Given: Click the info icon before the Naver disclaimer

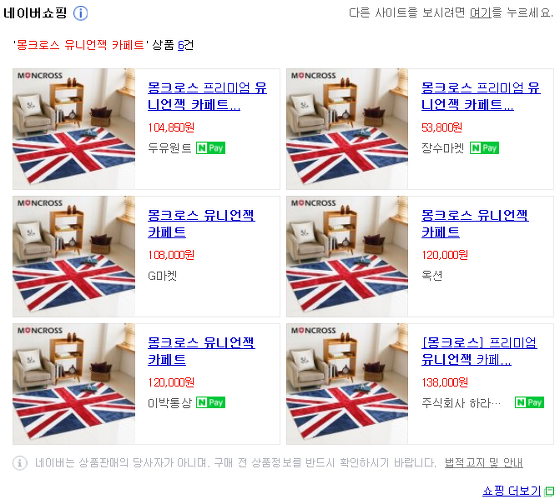Looking at the screenshot, I should pyautogui.click(x=20, y=463).
